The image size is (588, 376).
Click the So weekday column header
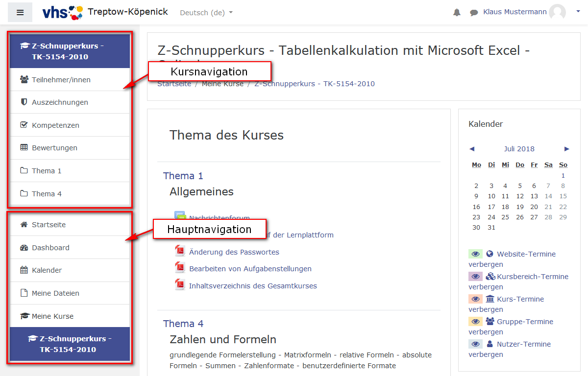563,165
